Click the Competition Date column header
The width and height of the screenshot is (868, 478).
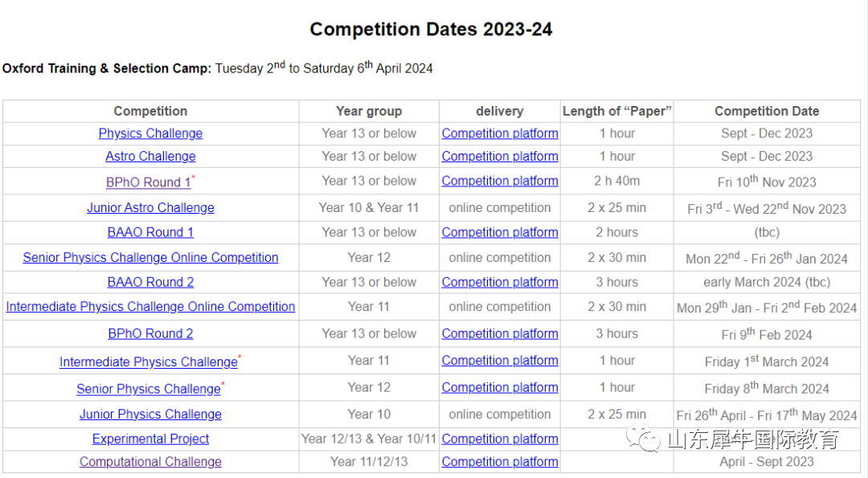pos(767,111)
